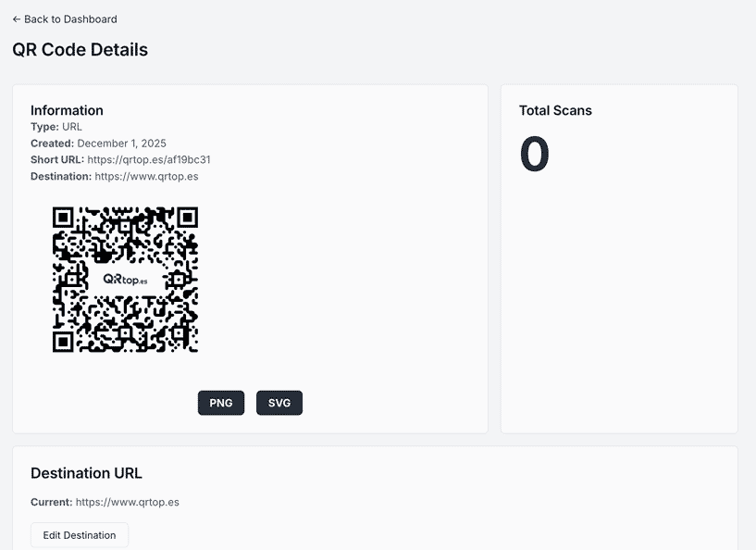756x550 pixels.
Task: Click the QR code's bottom-right corner
Action: [x=192, y=347]
